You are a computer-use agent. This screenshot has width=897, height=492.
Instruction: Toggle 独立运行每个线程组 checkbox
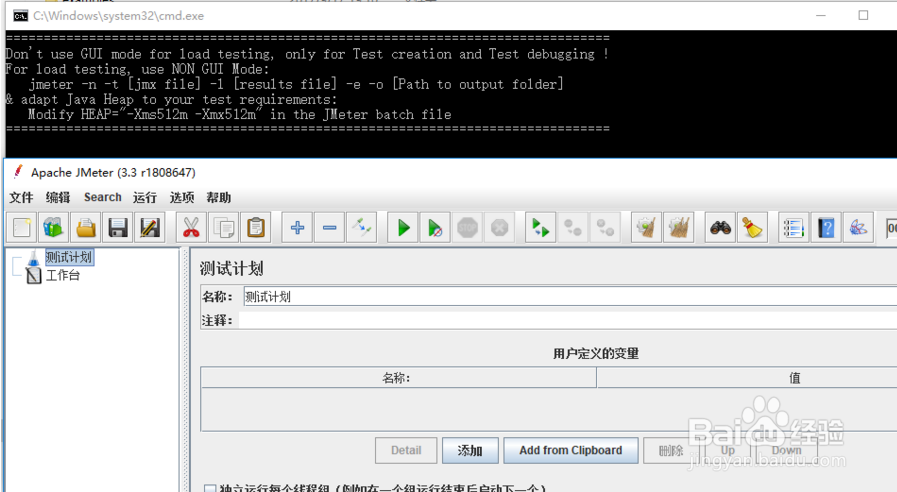(210, 489)
